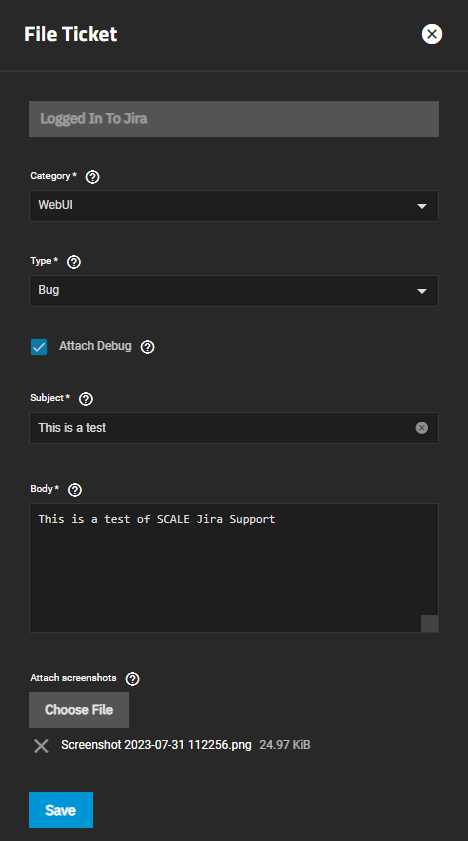Open help tooltip for Category

[92, 176]
